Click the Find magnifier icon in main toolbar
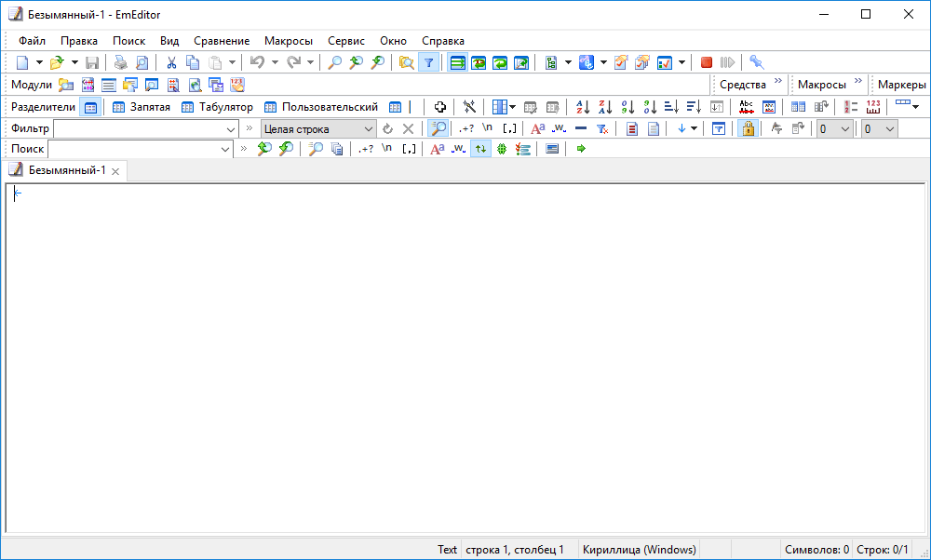The width and height of the screenshot is (931, 560). 334,62
